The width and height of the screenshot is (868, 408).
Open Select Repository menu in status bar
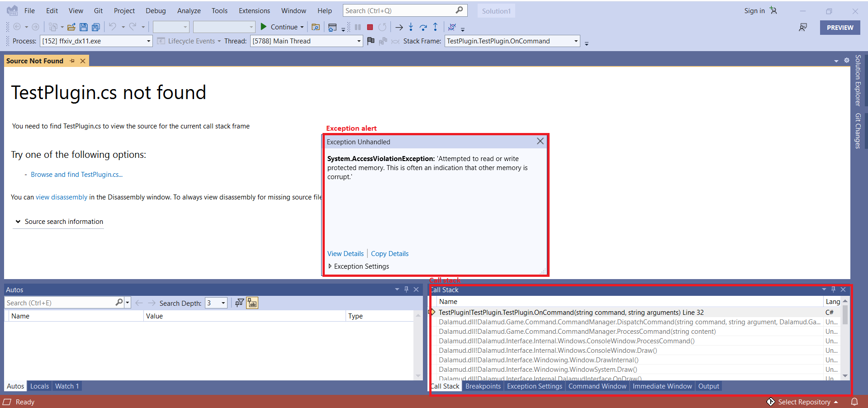point(803,402)
